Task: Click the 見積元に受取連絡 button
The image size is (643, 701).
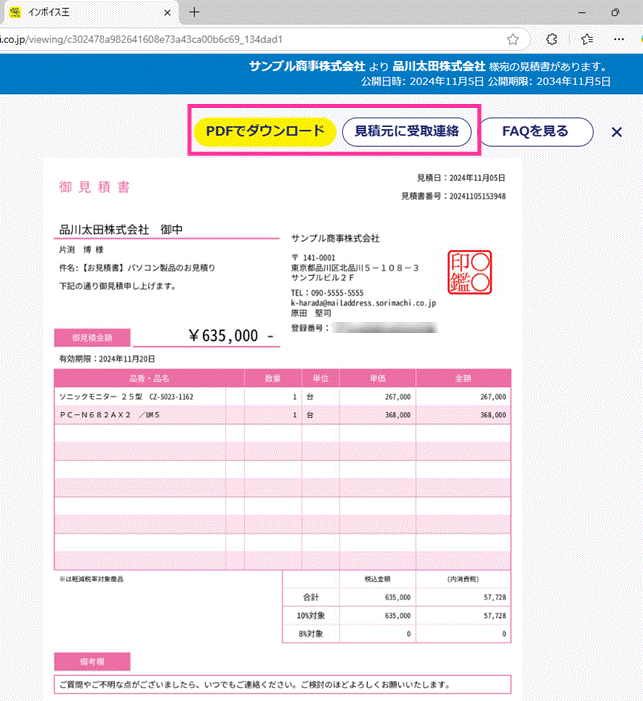Action: [x=406, y=131]
